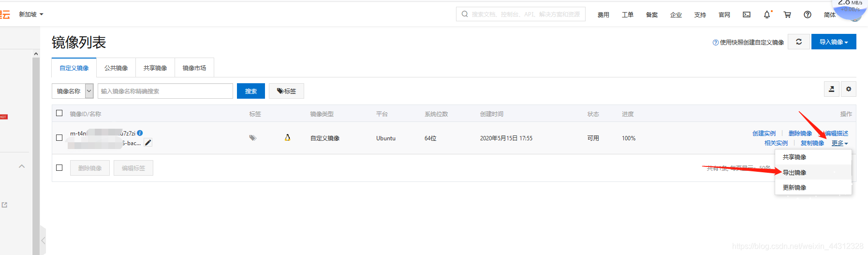The image size is (868, 255).
Task: Click the bottom 编辑标签 button
Action: tap(133, 168)
